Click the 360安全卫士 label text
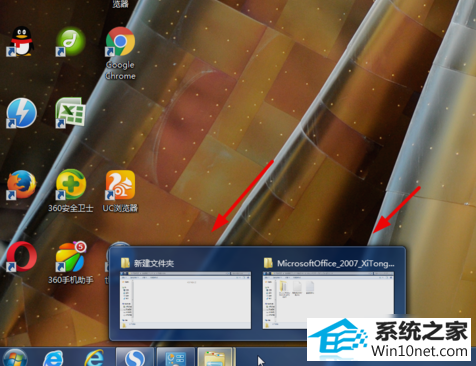Viewport: 476px width, 366px height. 71,208
